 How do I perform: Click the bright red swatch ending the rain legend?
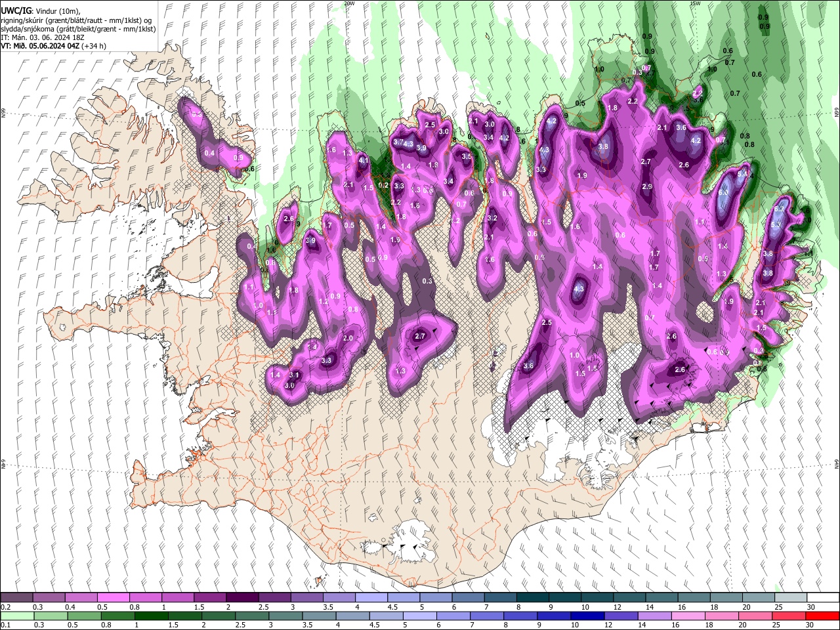point(822,616)
